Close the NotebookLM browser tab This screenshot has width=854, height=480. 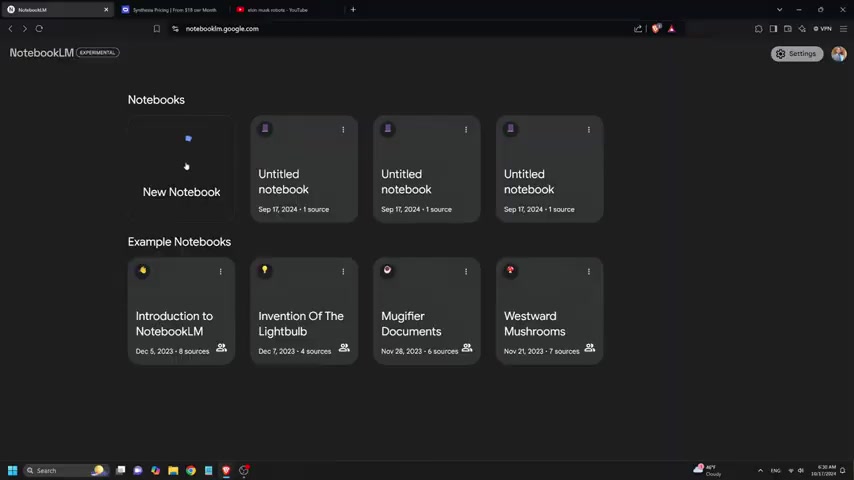coord(106,10)
